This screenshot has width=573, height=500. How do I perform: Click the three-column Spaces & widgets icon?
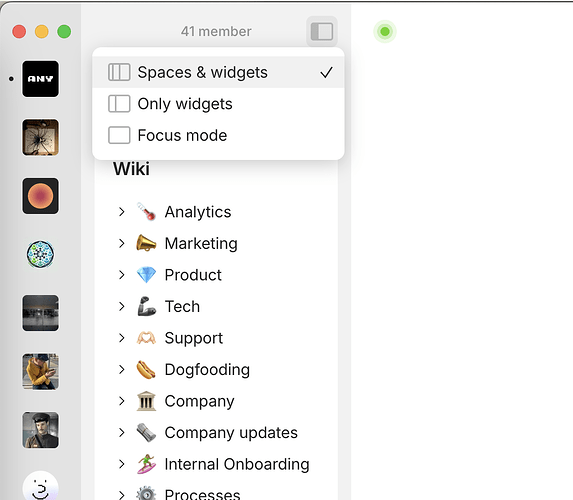(119, 72)
